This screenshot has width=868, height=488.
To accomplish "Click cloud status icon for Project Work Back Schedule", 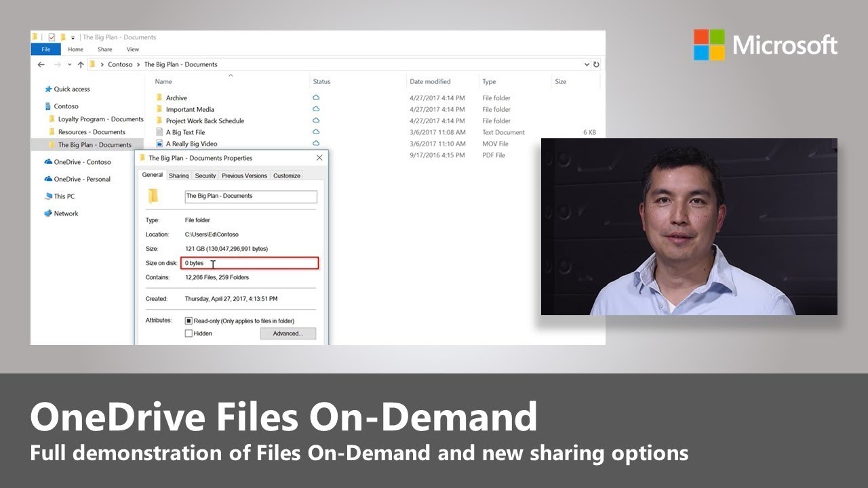I will point(316,121).
